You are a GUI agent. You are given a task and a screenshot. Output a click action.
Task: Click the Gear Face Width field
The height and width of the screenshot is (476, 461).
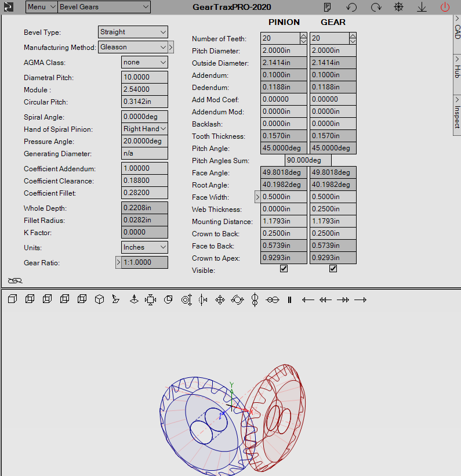(x=333, y=197)
